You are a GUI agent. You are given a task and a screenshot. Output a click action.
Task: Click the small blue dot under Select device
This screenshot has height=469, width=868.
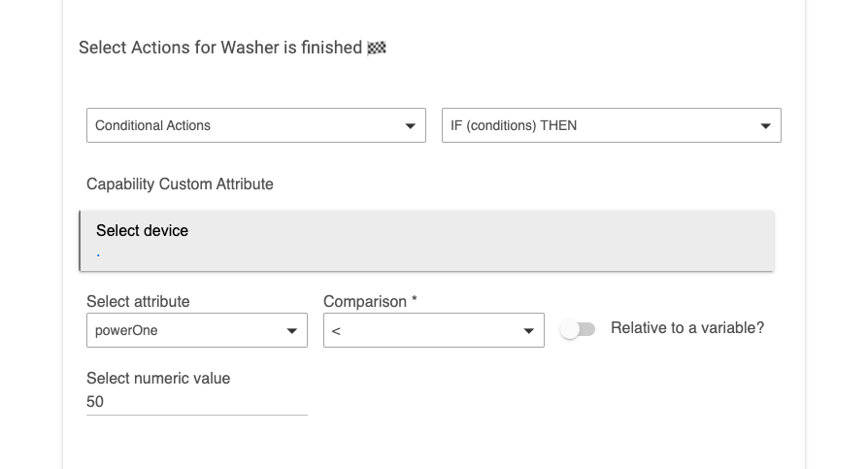(98, 255)
